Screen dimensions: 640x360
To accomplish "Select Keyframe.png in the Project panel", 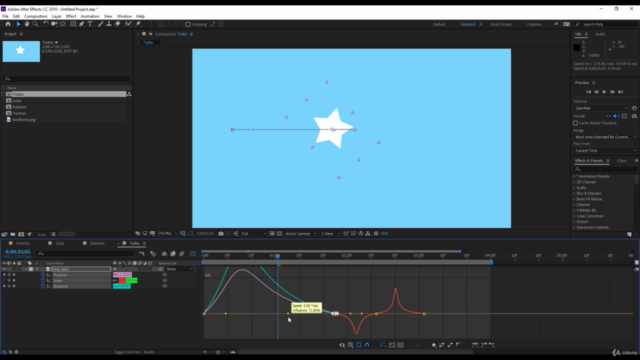I will (x=24, y=120).
